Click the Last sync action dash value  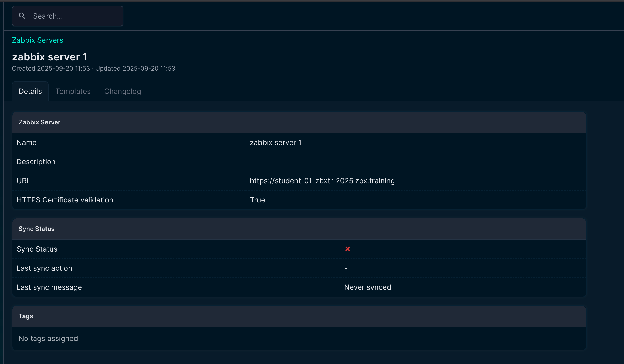pos(346,268)
